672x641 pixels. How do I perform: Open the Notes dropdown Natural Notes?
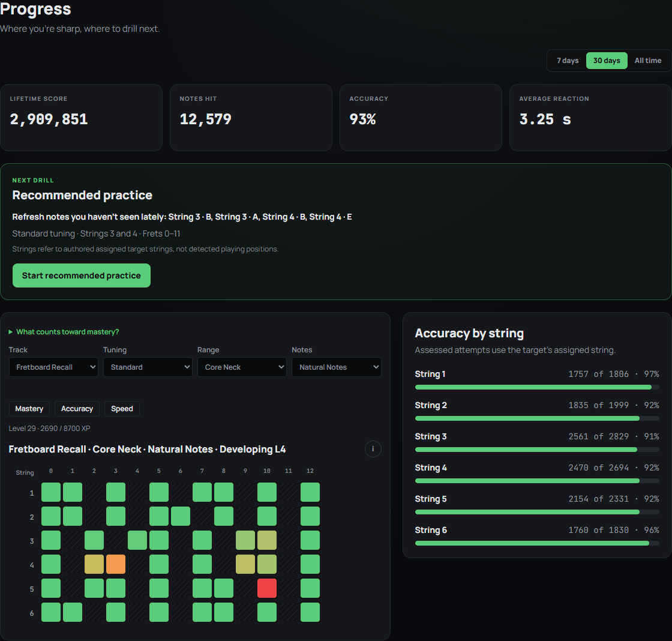tap(337, 367)
